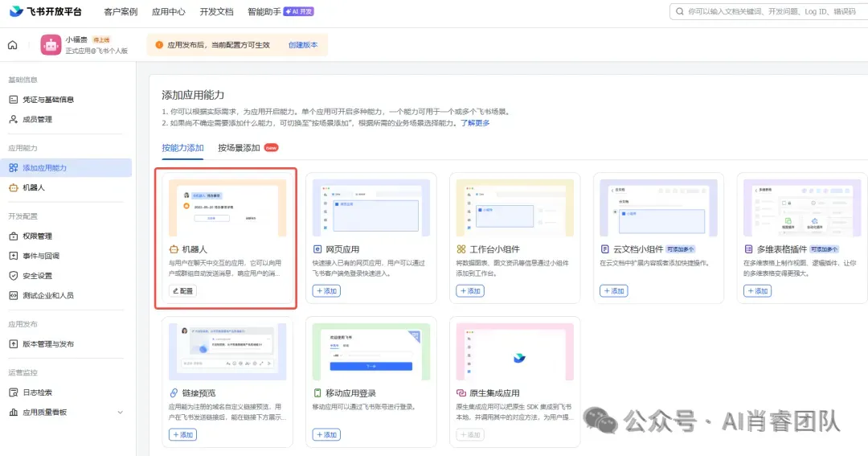Click the robot icon in 机器人 card title
The width and height of the screenshot is (868, 456).
[x=174, y=249]
